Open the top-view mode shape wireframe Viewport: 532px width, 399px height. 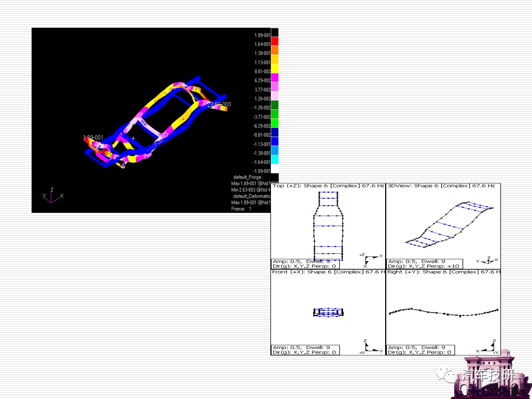coord(329,226)
